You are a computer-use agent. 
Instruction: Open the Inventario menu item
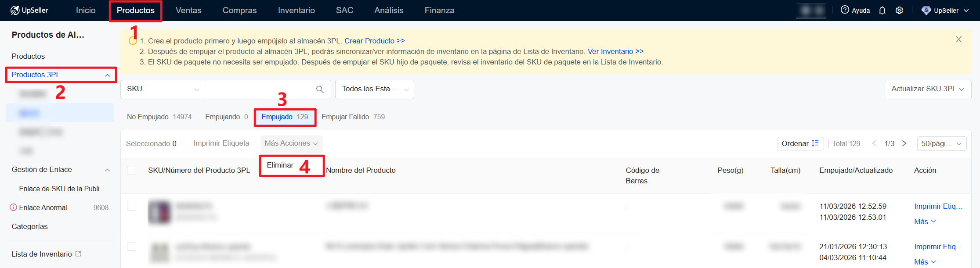coord(296,10)
